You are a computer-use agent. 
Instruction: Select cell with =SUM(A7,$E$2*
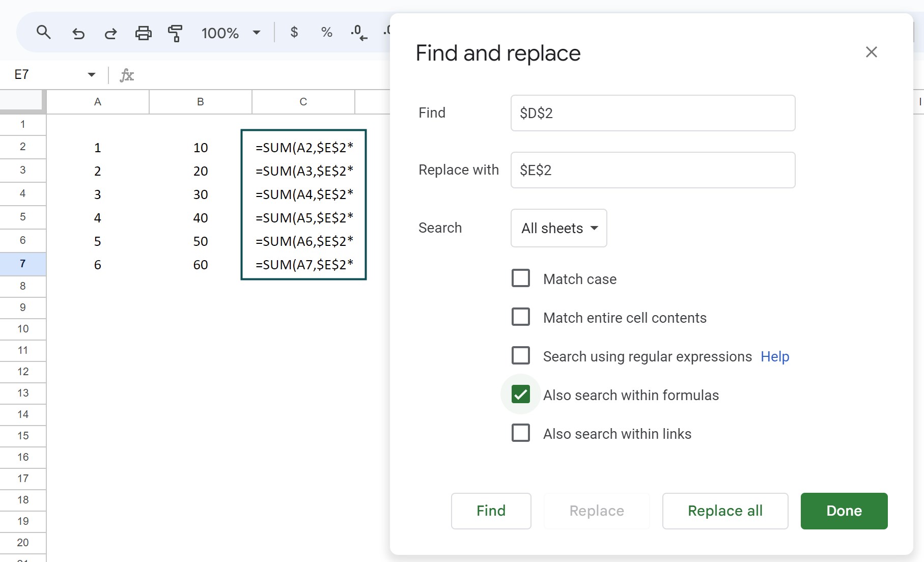click(x=303, y=265)
